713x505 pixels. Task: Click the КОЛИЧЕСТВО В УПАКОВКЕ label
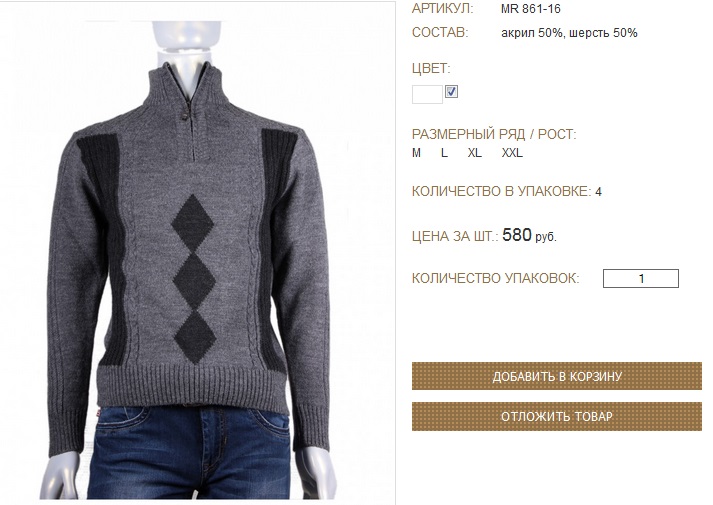pyautogui.click(x=502, y=191)
